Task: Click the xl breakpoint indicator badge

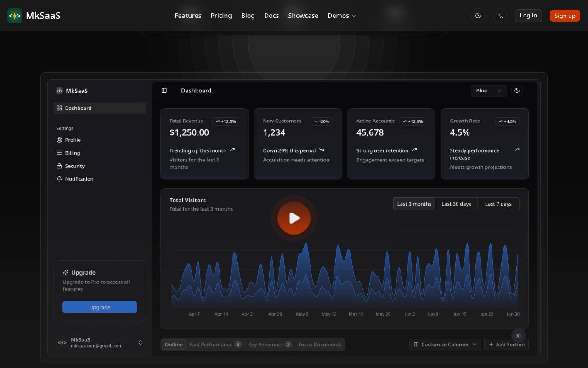Action: (x=519, y=336)
